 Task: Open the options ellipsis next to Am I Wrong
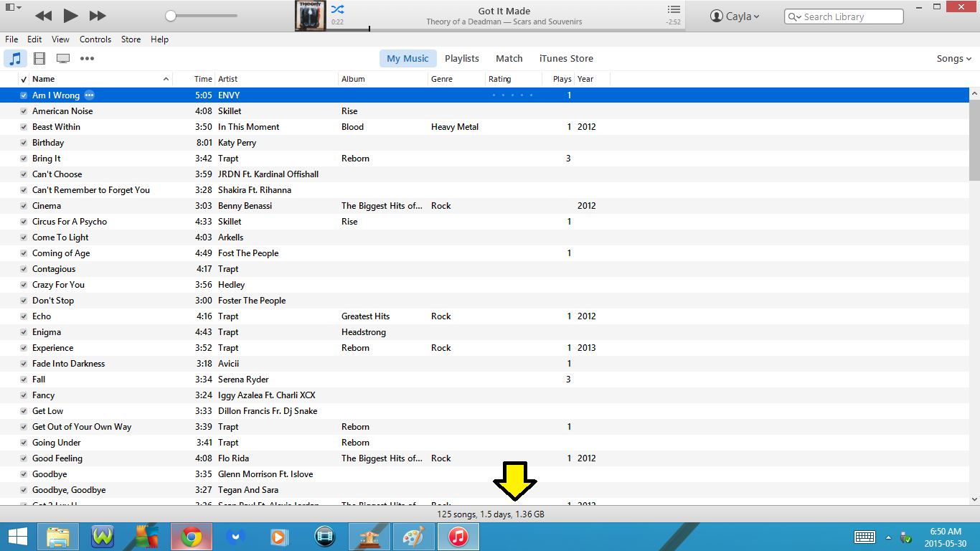click(x=89, y=95)
